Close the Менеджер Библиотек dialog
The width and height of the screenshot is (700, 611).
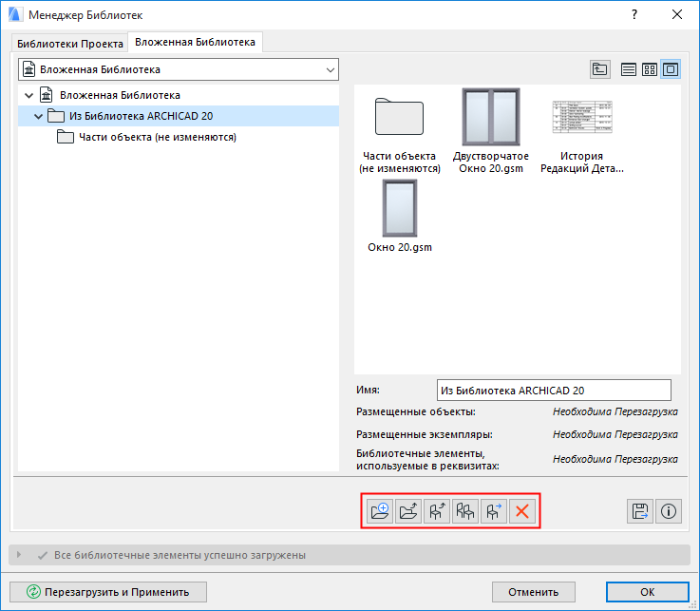pos(677,15)
